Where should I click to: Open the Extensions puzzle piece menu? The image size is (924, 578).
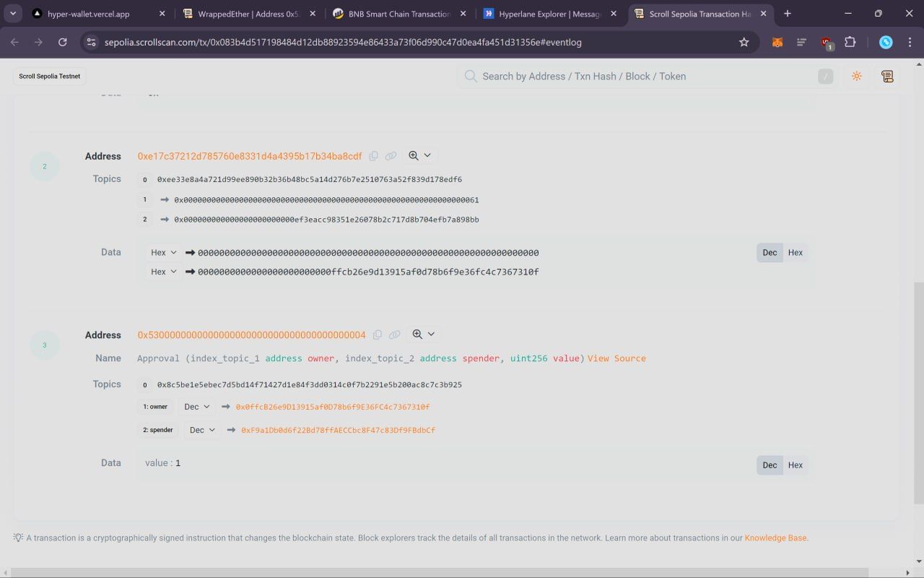850,42
